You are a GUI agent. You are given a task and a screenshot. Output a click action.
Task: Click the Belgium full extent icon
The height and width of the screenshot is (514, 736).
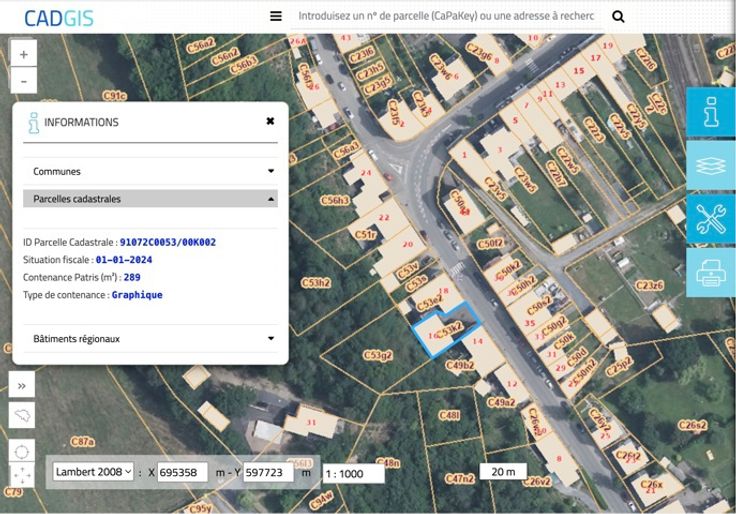point(22,415)
